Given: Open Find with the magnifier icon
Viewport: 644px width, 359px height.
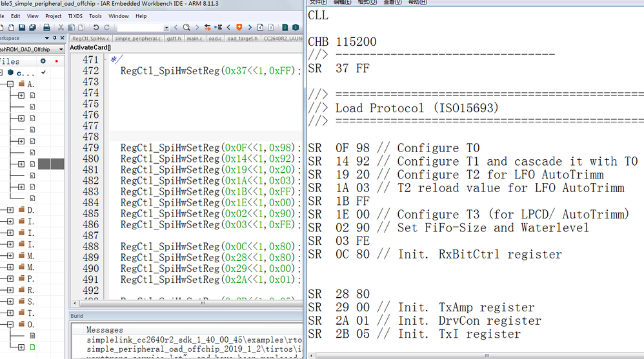Looking at the screenshot, I should pyautogui.click(x=186, y=28).
